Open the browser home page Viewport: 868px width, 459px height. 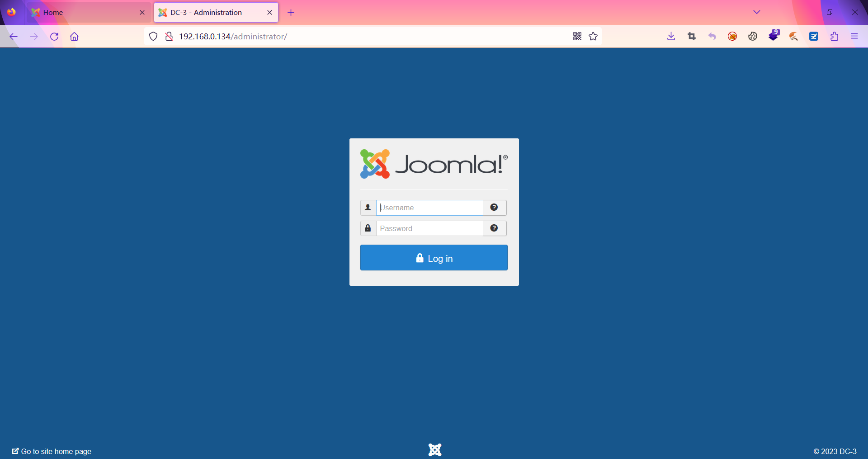tap(74, 37)
